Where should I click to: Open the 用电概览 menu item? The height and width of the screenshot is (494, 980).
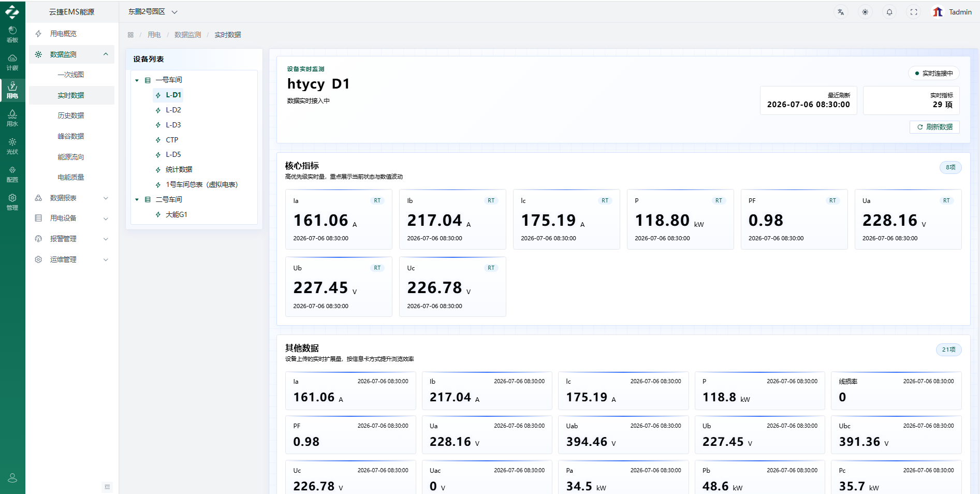pyautogui.click(x=71, y=34)
